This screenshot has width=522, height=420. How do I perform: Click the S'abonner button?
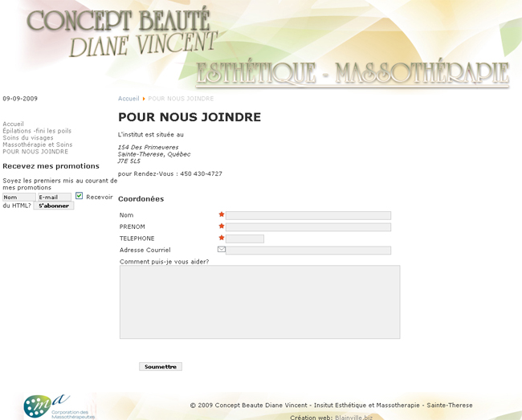click(54, 206)
